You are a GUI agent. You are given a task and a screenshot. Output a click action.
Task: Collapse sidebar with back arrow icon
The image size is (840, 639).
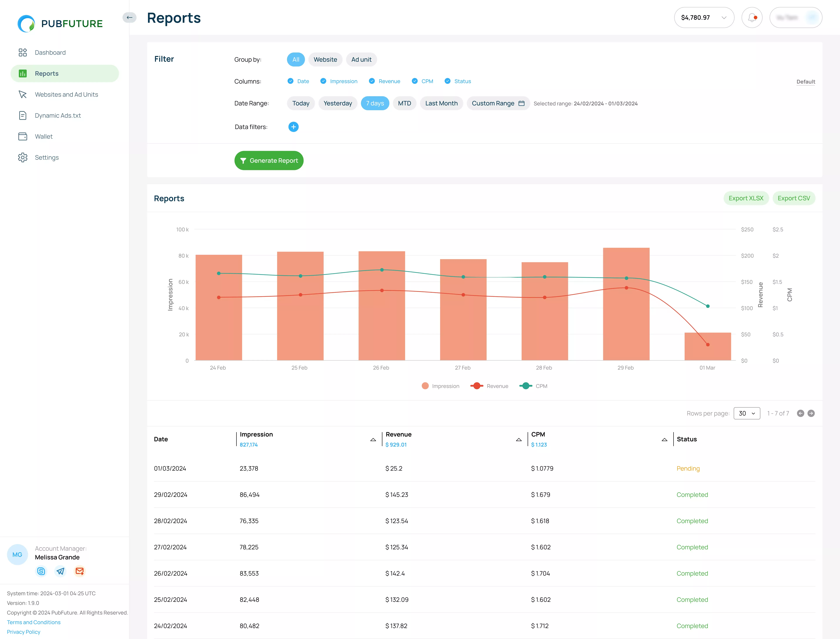tap(129, 17)
